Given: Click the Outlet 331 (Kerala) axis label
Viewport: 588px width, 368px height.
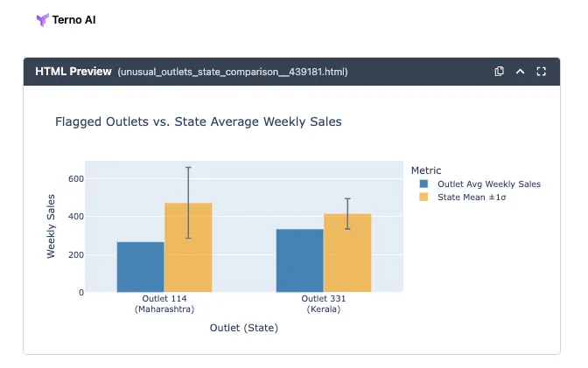Looking at the screenshot, I should pos(324,303).
